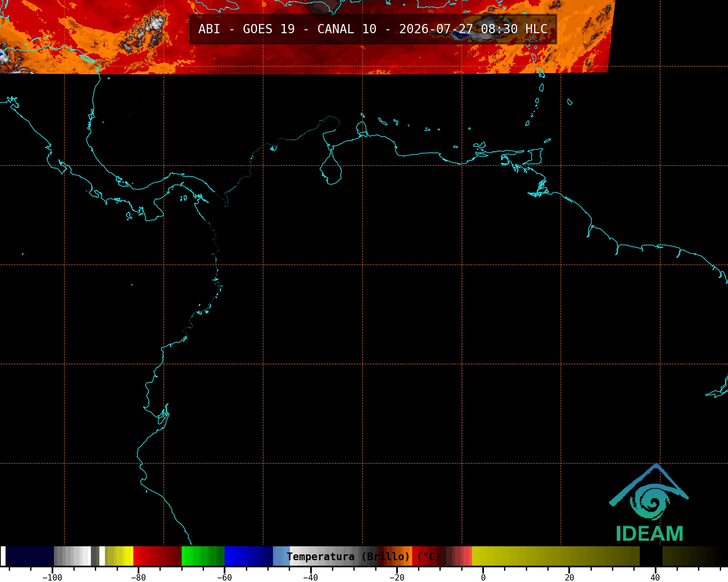728x582 pixels.
Task: Click the -20 colorbar tick label
Action: tap(397, 578)
